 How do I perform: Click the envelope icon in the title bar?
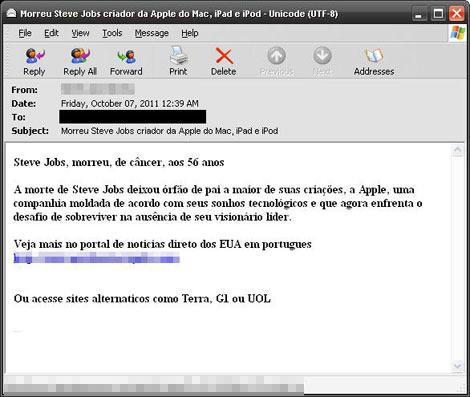[x=11, y=13]
